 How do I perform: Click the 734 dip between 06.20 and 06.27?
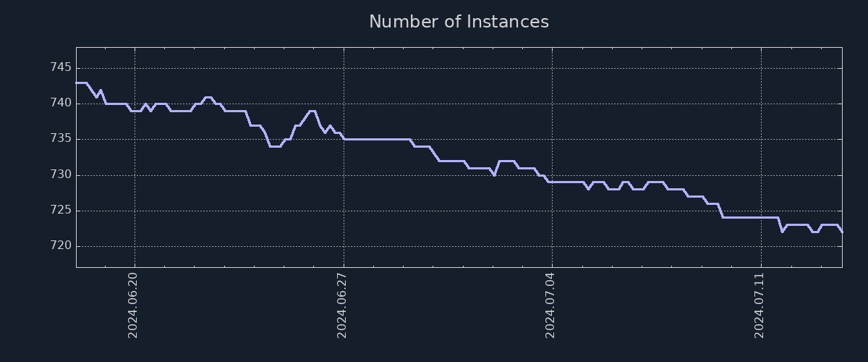coord(275,146)
